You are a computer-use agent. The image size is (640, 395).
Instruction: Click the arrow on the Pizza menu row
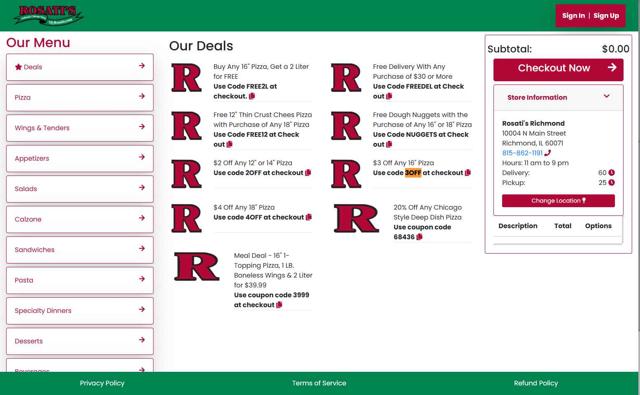(x=142, y=96)
